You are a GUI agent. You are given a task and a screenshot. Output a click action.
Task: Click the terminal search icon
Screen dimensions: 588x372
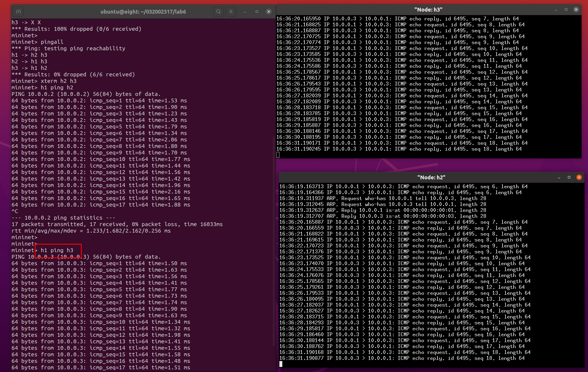(x=218, y=12)
